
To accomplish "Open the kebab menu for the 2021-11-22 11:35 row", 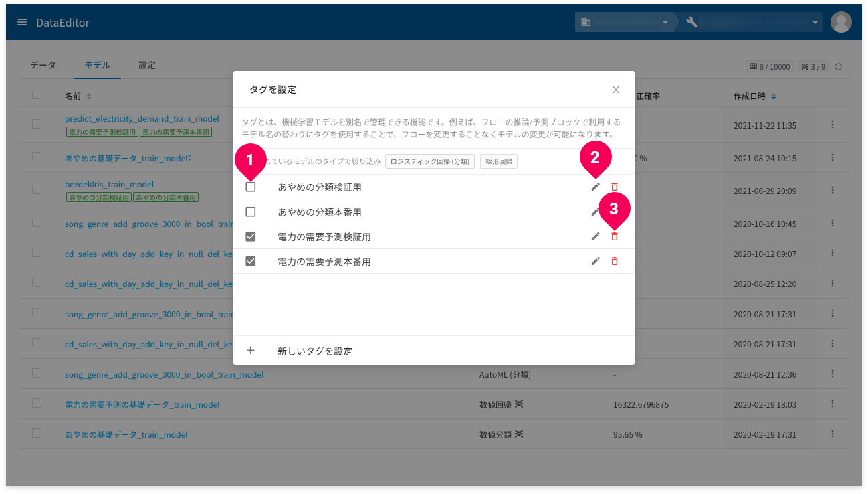I will click(x=833, y=125).
